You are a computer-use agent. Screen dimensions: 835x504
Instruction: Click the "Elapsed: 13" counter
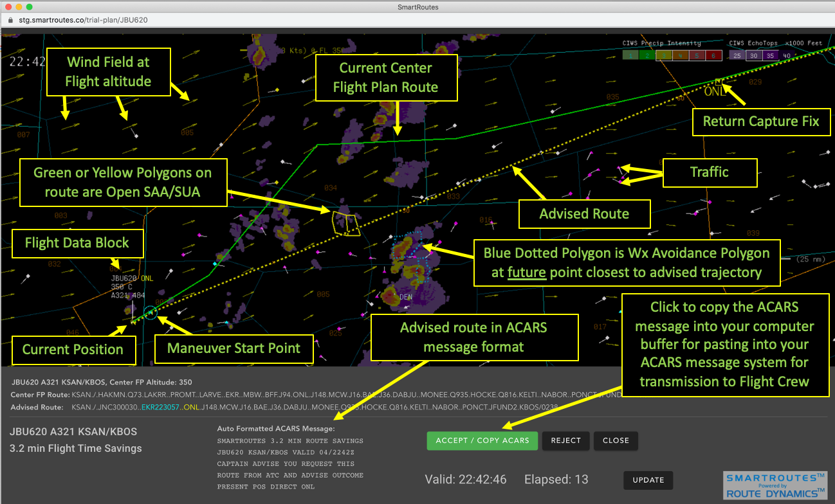[x=556, y=480]
